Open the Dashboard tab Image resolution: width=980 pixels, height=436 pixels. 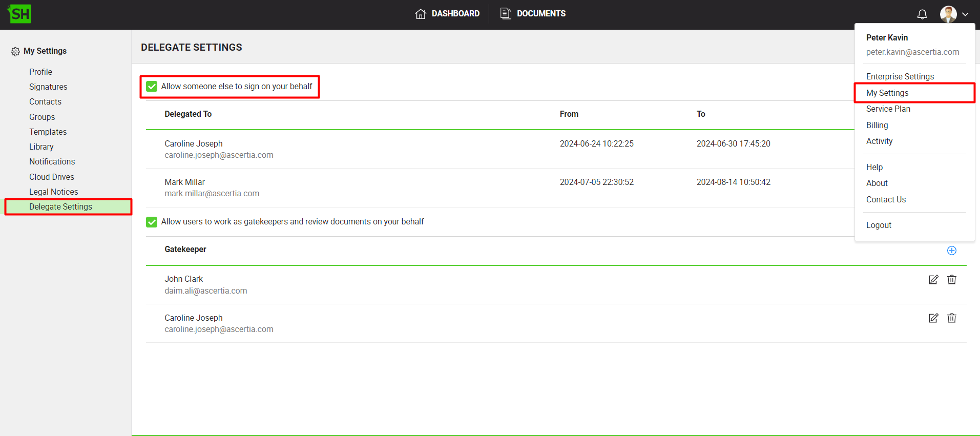click(447, 14)
